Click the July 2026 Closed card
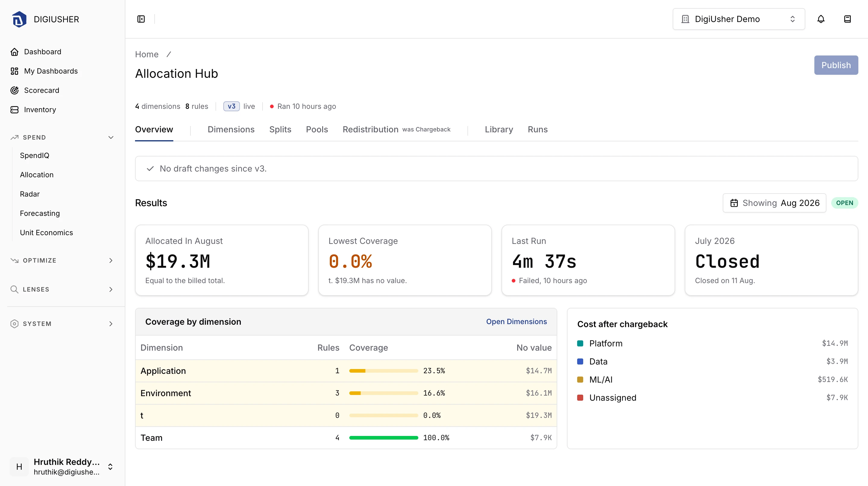This screenshot has height=486, width=868. click(772, 260)
